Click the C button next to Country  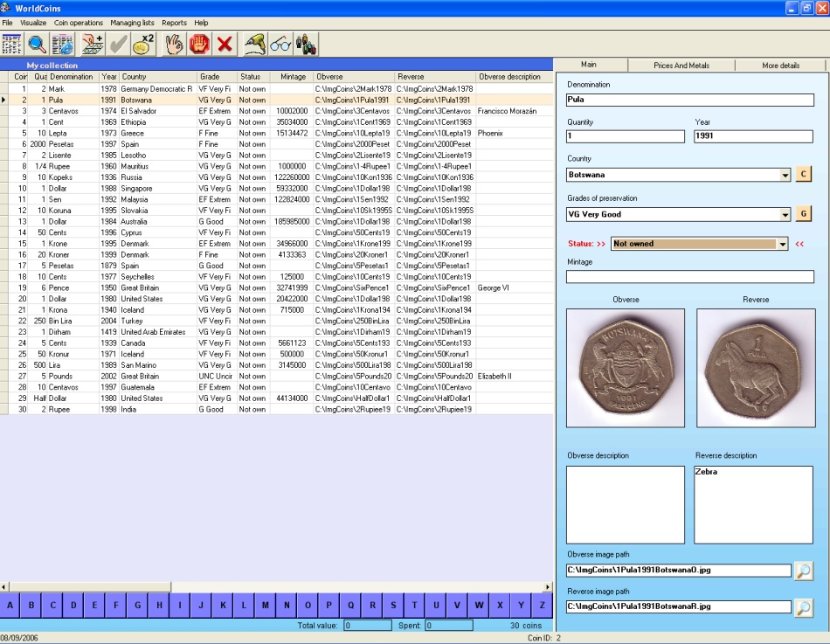(803, 173)
